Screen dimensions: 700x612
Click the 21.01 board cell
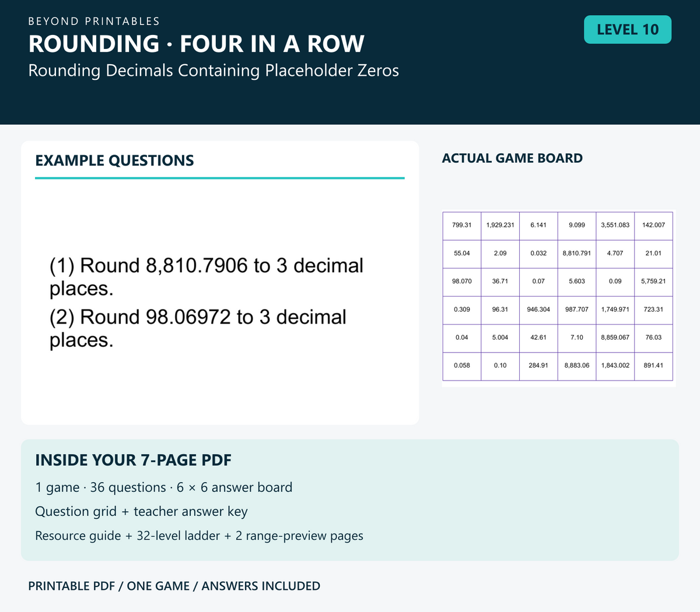[x=653, y=254]
